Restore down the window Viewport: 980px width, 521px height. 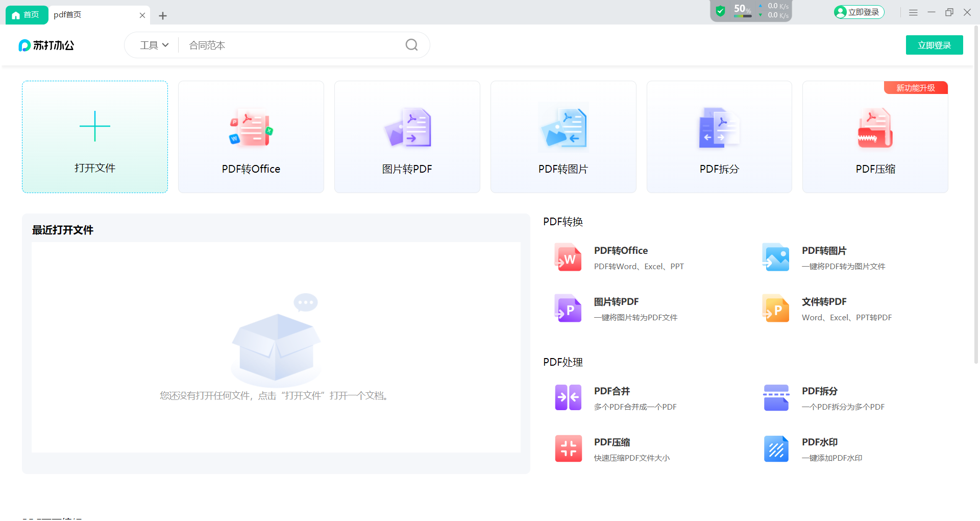tap(949, 12)
